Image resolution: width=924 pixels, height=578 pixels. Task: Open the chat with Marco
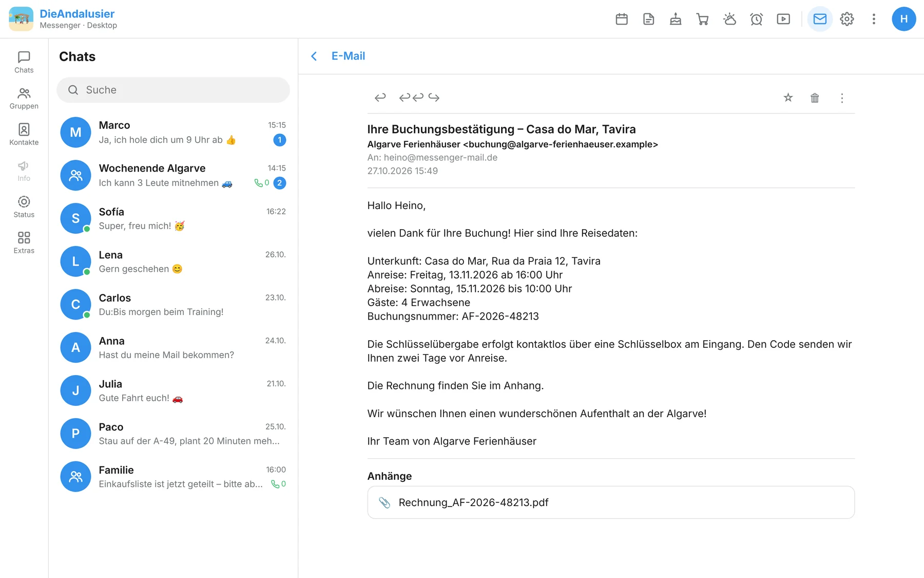tap(173, 133)
